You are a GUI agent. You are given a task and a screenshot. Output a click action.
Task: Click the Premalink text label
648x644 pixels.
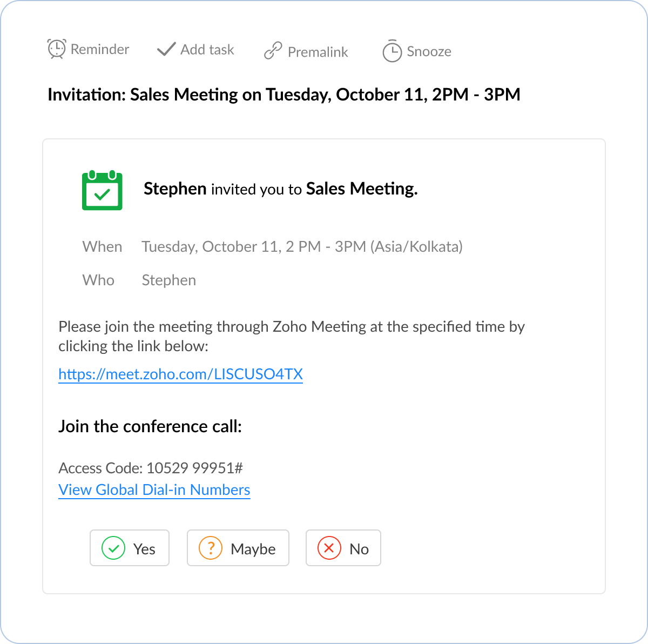pos(318,52)
